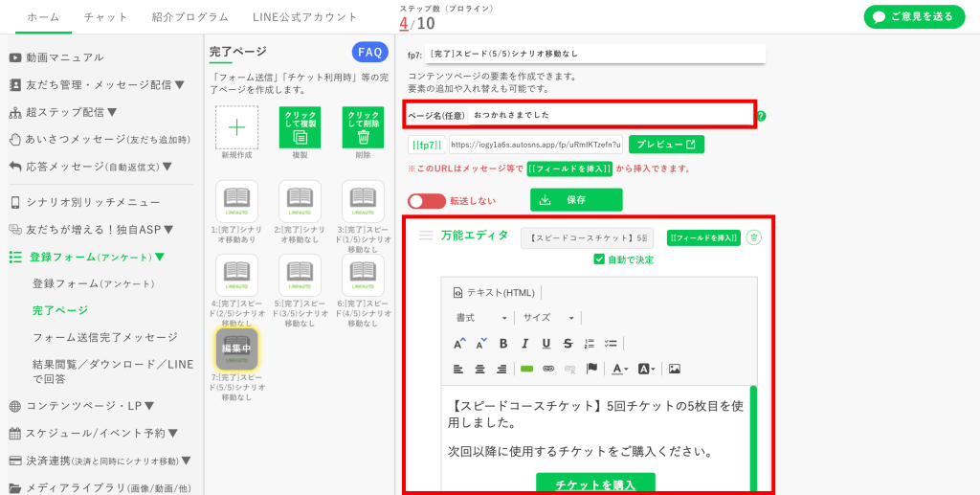The image size is (980, 495).
Task: Toggle underline formatting in the editor
Action: 546,343
